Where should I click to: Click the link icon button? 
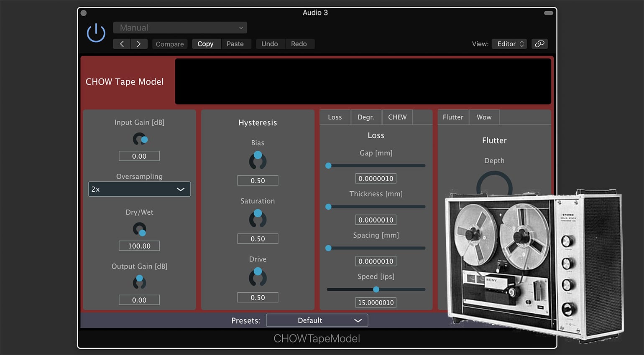pos(539,44)
